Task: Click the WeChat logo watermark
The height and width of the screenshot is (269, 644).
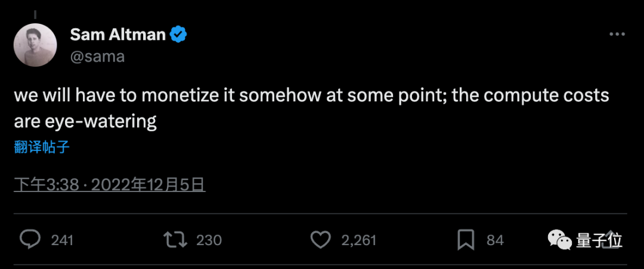Action: point(560,240)
